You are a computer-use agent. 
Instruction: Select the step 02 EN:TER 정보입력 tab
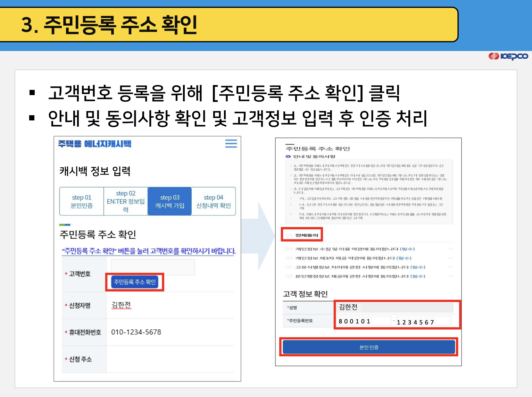(126, 201)
